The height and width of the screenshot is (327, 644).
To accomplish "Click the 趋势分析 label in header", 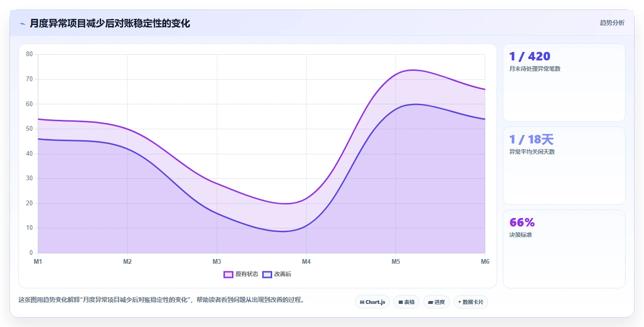I will pos(612,23).
